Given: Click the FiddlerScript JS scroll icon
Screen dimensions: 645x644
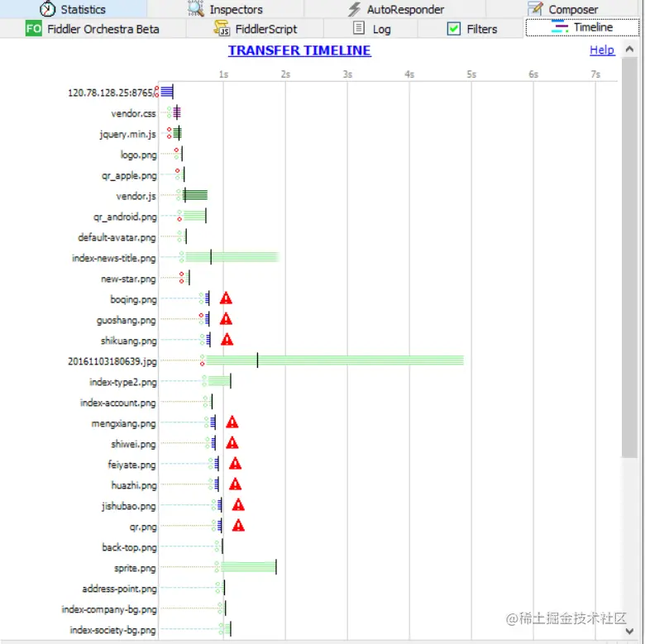Looking at the screenshot, I should pos(222,28).
